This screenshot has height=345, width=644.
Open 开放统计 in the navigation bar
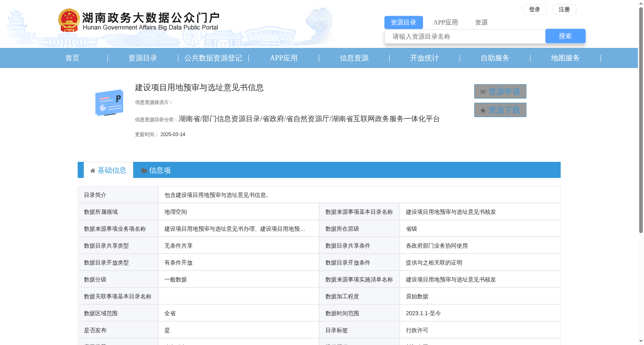coord(425,58)
